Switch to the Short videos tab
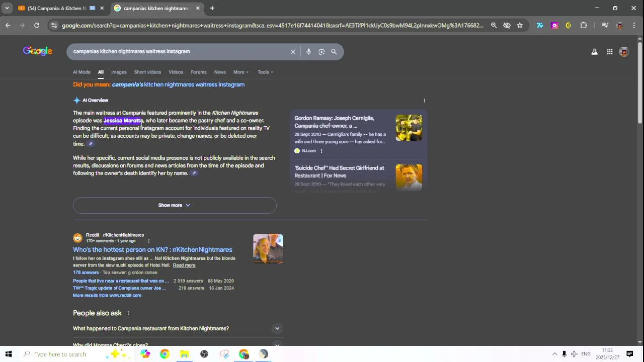644x362 pixels. tap(147, 72)
